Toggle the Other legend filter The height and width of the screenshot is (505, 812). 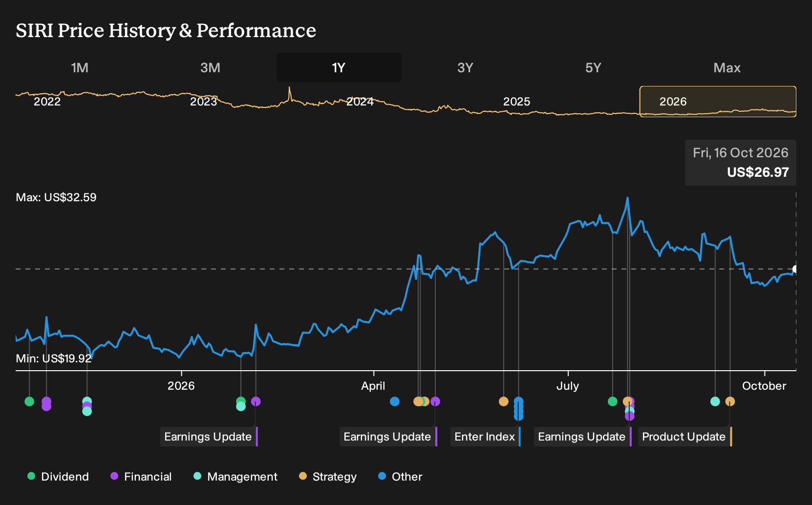coord(400,477)
